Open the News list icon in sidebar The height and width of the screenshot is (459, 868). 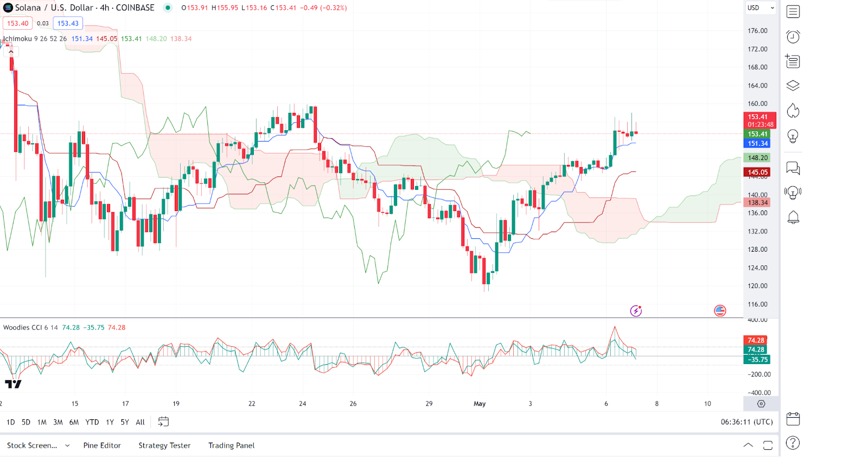[793, 61]
